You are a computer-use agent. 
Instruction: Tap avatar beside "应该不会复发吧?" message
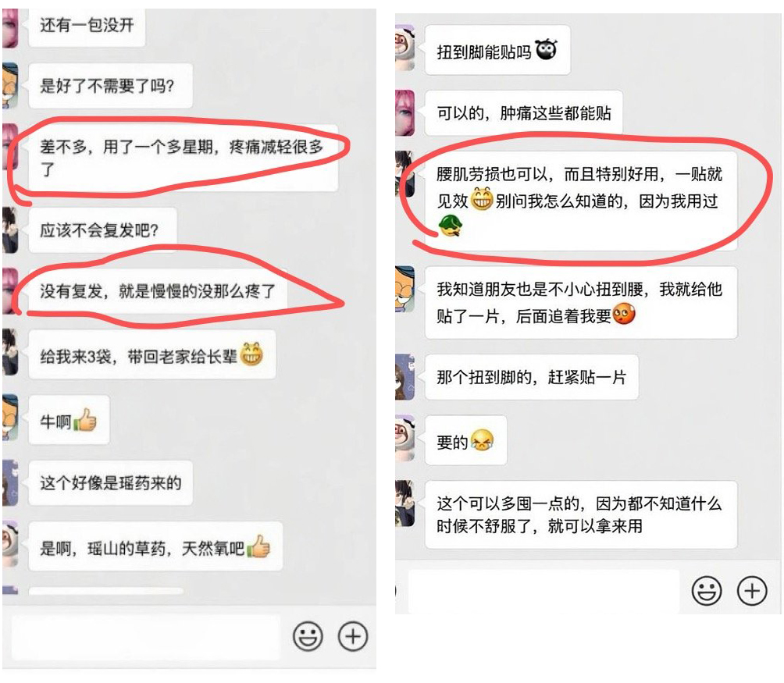(10, 230)
